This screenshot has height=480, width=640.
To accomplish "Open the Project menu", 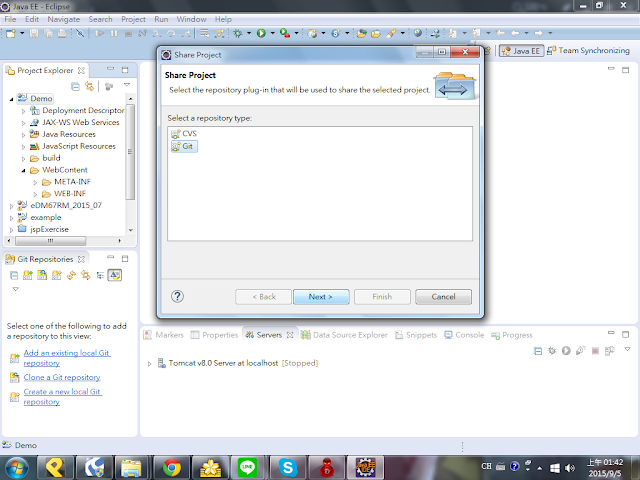I will point(133,19).
